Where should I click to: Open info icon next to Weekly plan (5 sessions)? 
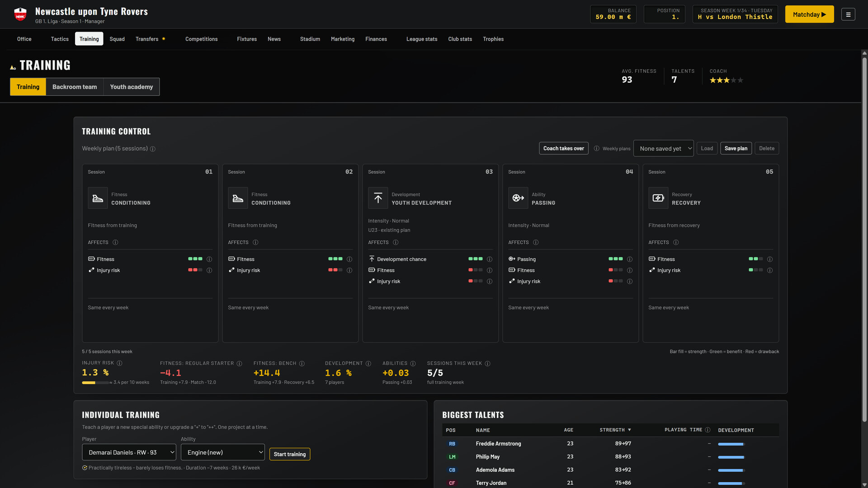click(x=153, y=149)
